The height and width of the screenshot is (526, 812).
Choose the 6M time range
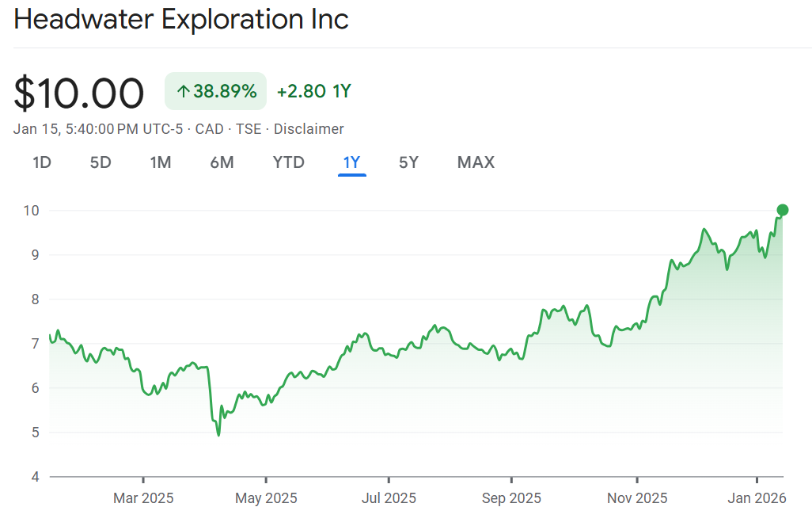222,162
